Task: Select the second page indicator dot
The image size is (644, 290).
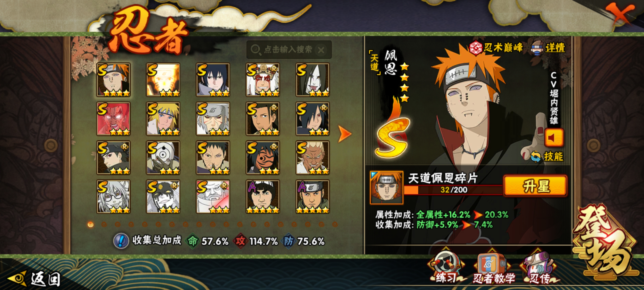Action: (104, 224)
